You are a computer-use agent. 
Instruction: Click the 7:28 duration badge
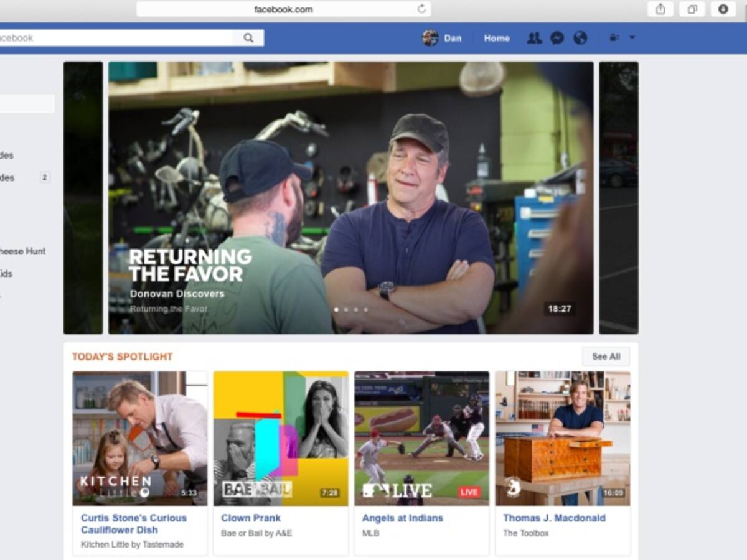(x=329, y=493)
